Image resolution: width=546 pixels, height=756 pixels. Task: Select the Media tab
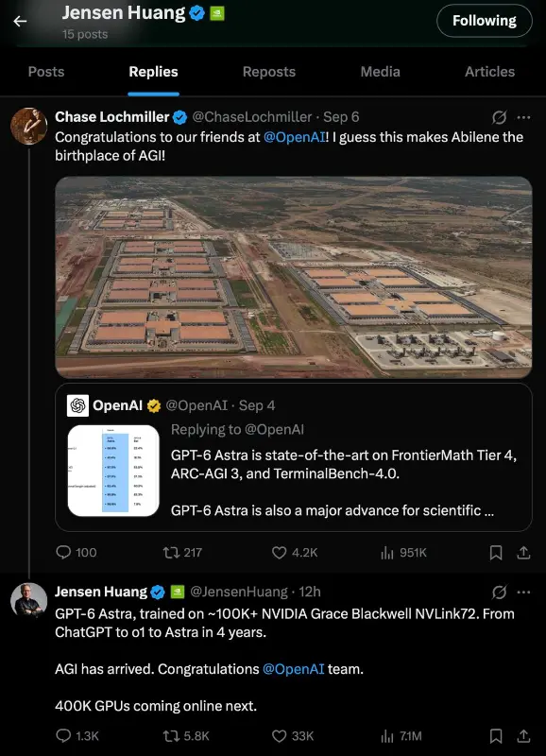(x=381, y=72)
